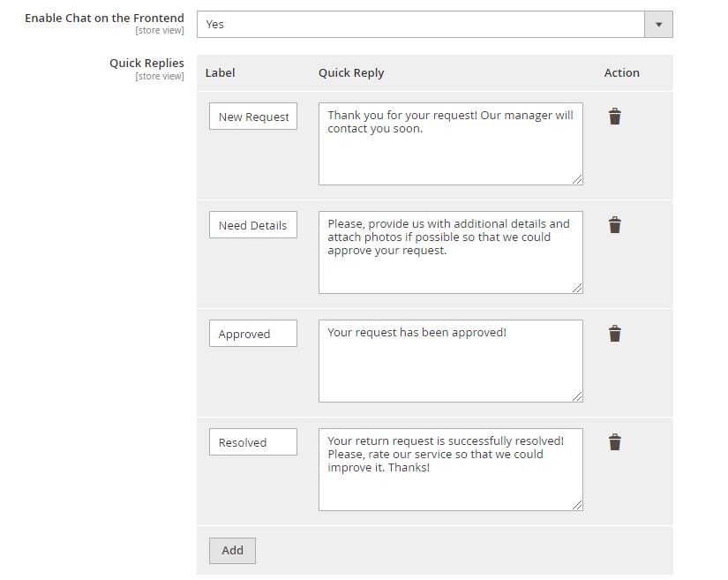Focus the Approved label input

coord(253,334)
